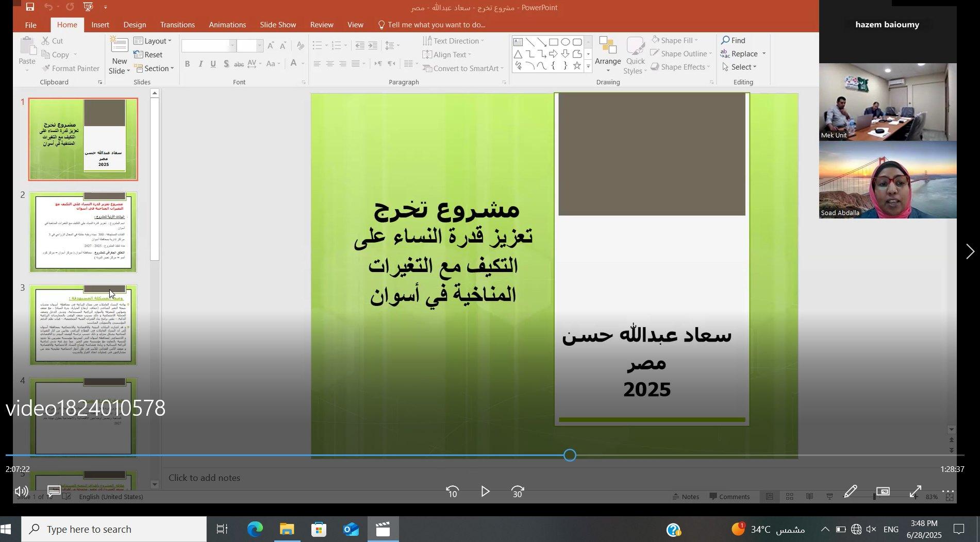Click the Save icon in title bar

[x=30, y=7]
